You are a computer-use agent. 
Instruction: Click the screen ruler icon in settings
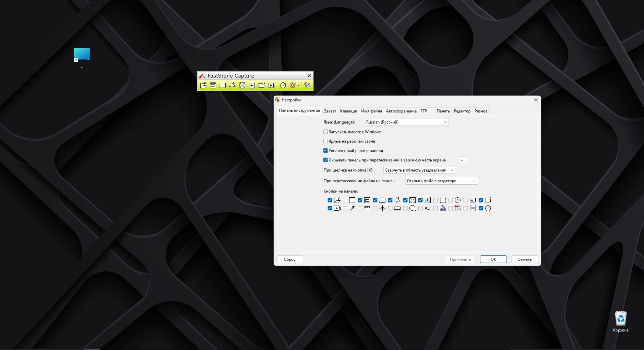(367, 208)
